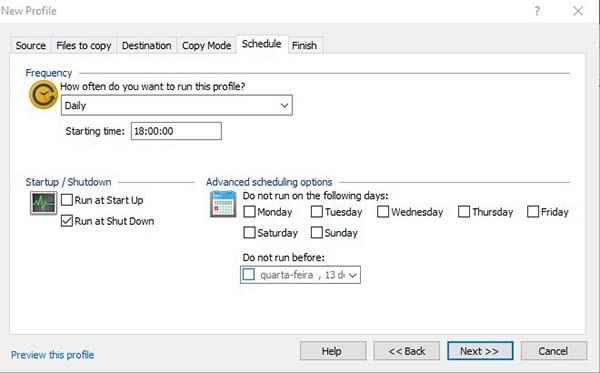Click the question mark help icon in the title bar

pos(537,11)
